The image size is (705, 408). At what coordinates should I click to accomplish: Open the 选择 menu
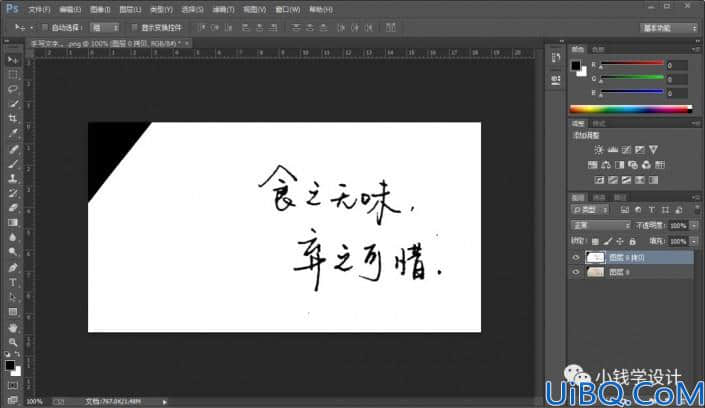pyautogui.click(x=192, y=9)
